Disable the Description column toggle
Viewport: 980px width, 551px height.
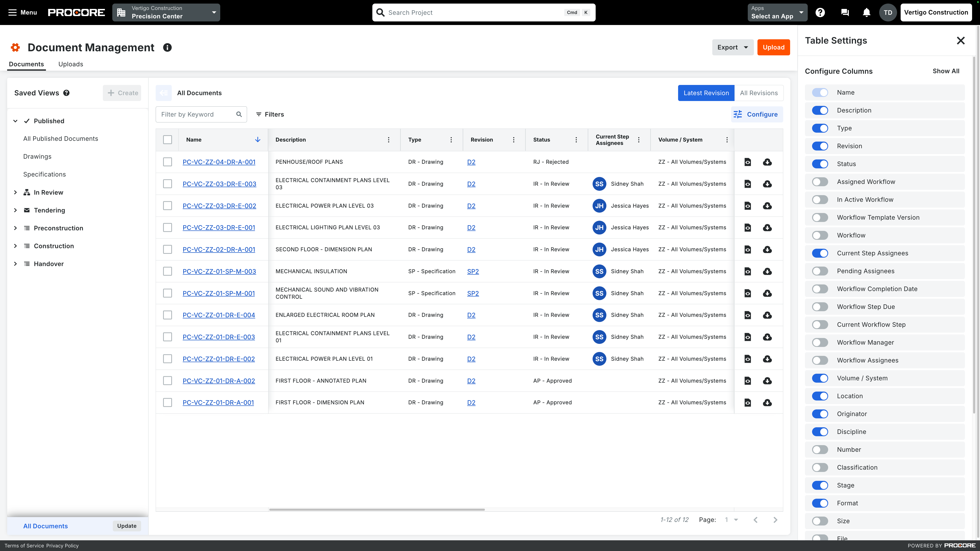coord(820,110)
